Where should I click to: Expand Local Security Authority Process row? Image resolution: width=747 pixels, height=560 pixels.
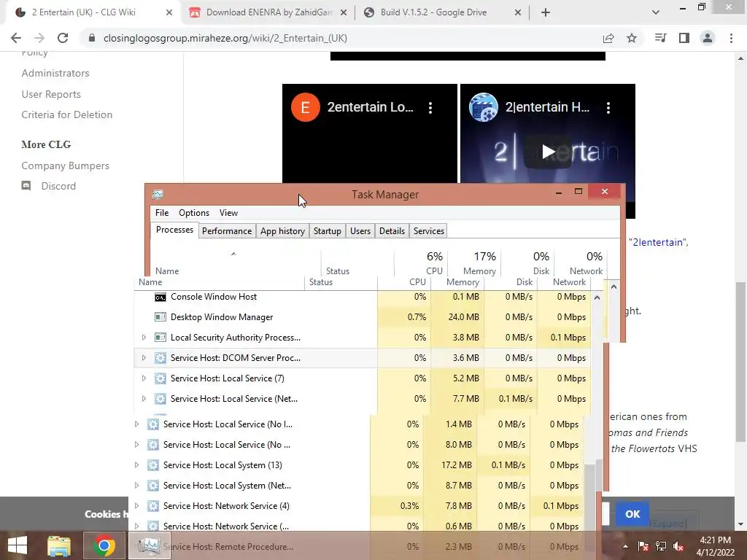144,337
